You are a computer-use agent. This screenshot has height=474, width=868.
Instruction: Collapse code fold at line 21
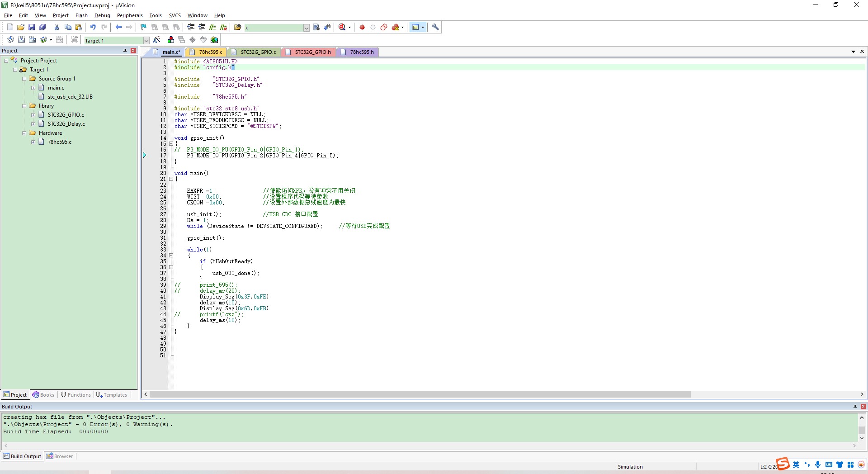(x=171, y=179)
